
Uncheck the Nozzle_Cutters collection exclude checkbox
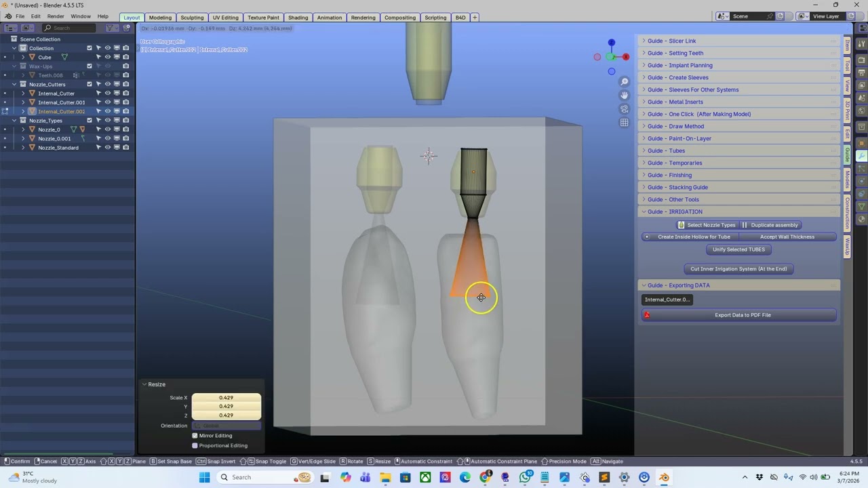click(90, 85)
